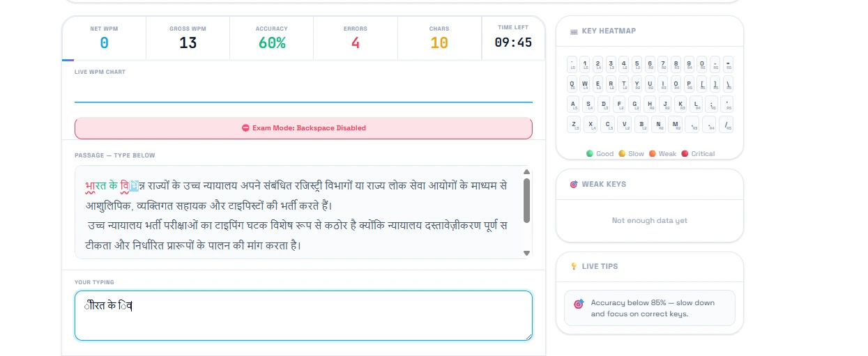Click the number 1 key in the heatmap
The width and height of the screenshot is (868, 356).
point(585,64)
